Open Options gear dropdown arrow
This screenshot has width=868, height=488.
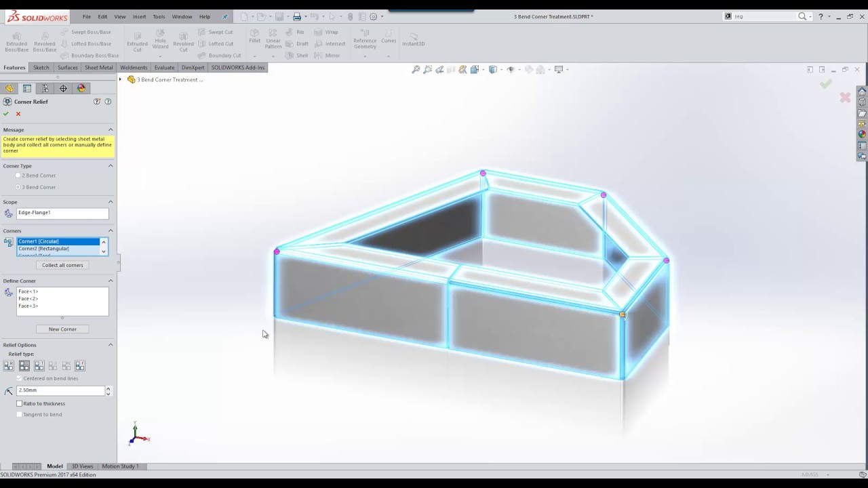tap(382, 16)
